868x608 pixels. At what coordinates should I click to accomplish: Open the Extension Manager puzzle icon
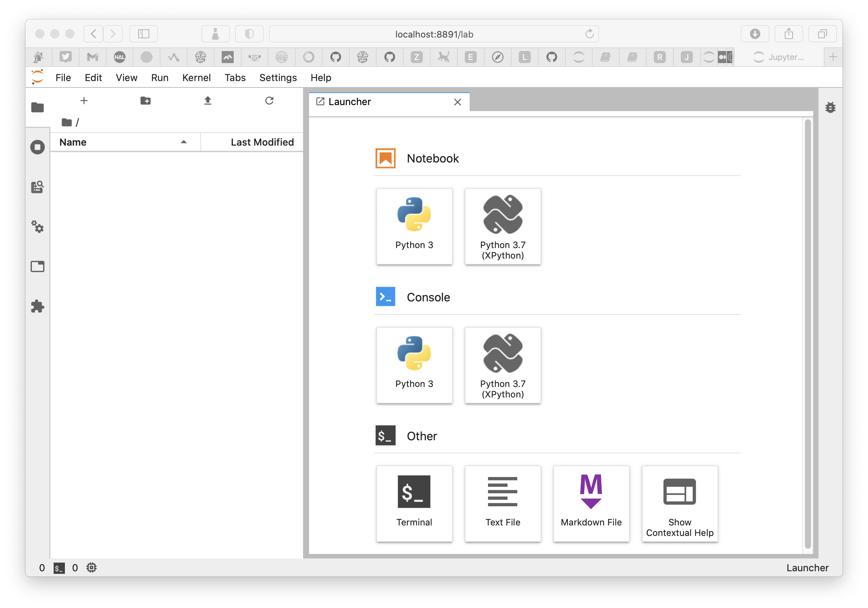pyautogui.click(x=38, y=306)
